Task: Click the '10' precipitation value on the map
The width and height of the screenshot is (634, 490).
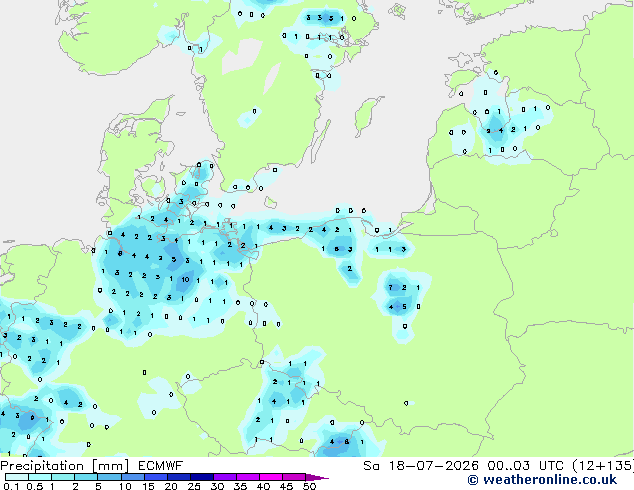Action: coord(185,279)
